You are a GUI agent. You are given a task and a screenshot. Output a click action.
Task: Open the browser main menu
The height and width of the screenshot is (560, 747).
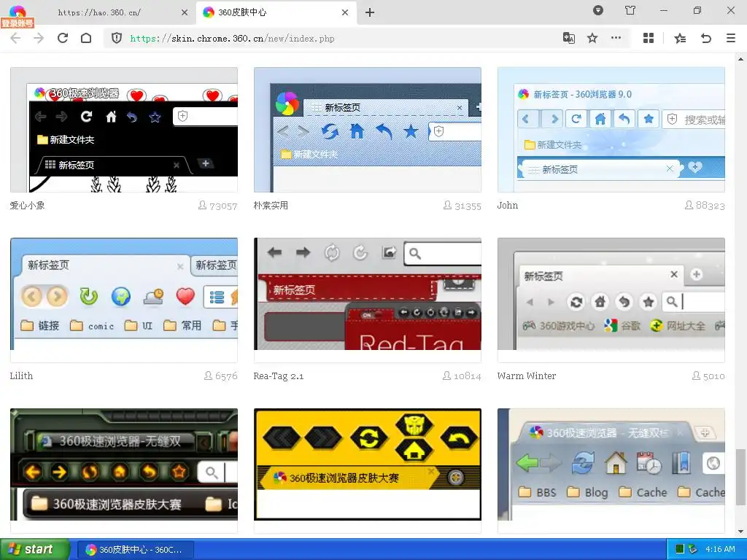(731, 38)
